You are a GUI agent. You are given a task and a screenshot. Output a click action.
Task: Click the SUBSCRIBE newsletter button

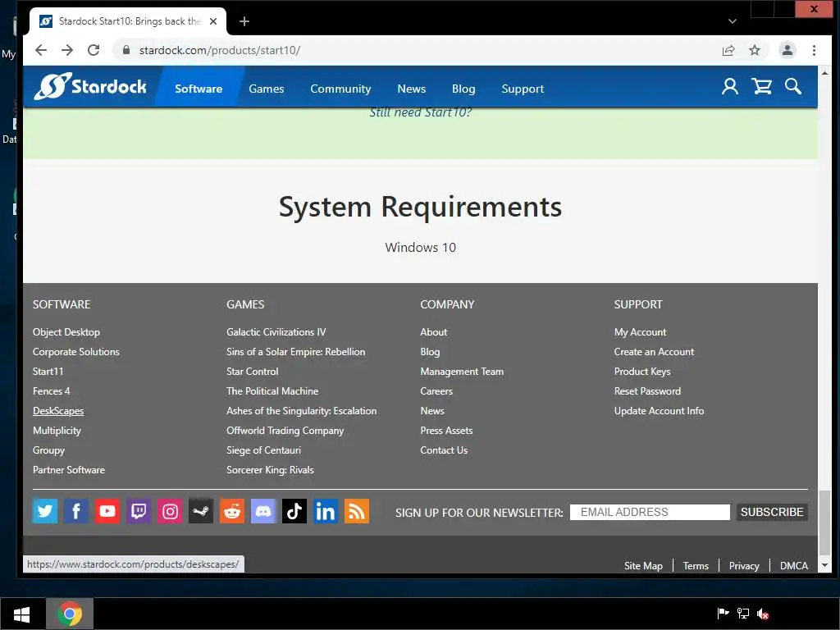click(772, 512)
